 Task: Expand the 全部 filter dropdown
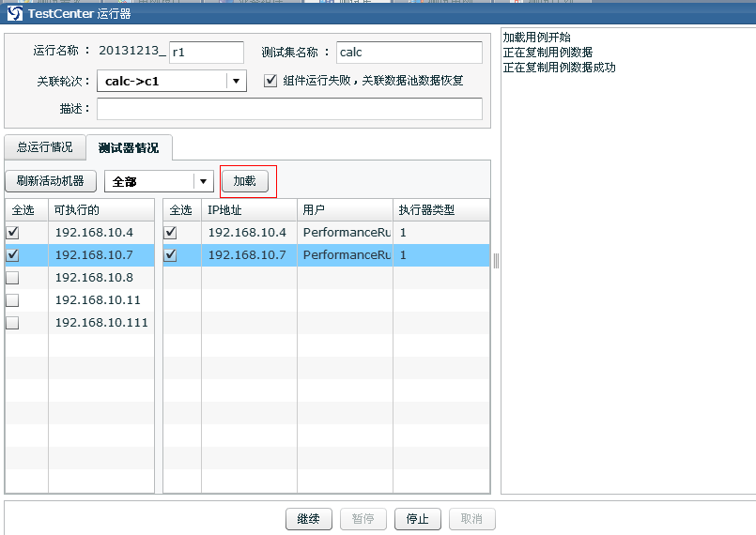point(203,181)
